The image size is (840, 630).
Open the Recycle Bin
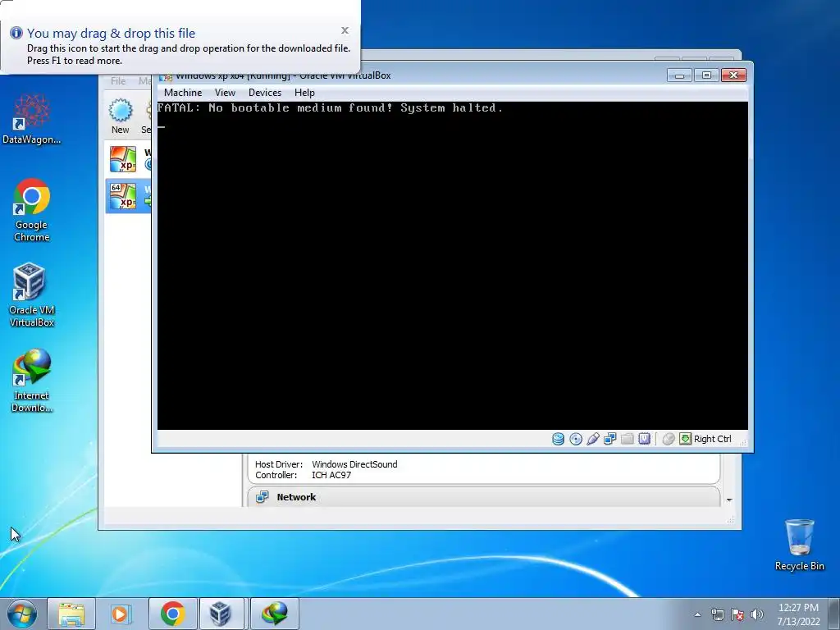click(x=799, y=545)
